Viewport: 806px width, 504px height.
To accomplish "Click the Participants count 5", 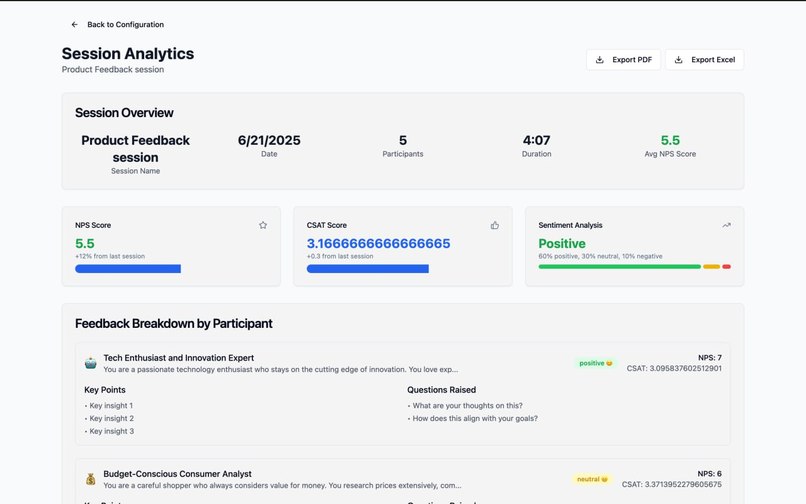I will pyautogui.click(x=402, y=140).
